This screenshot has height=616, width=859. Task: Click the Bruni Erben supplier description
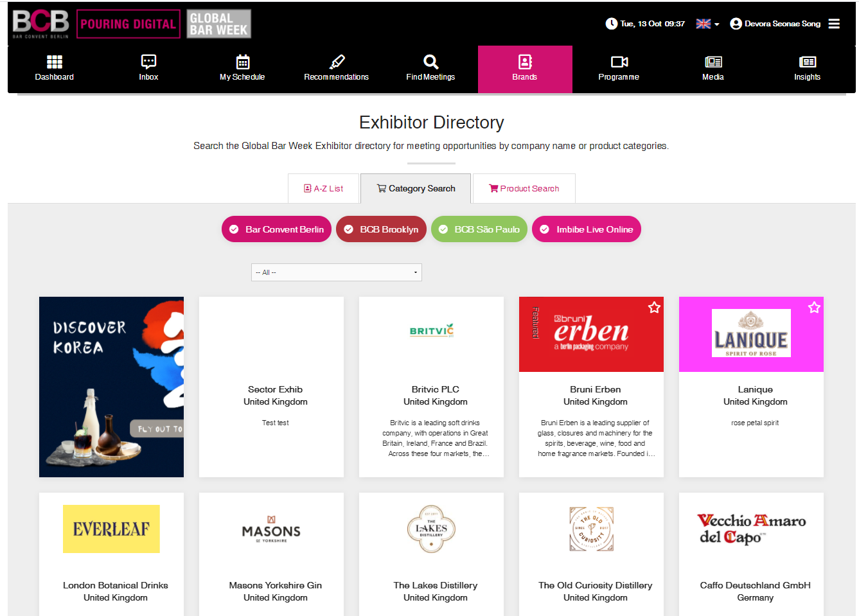[596, 438]
